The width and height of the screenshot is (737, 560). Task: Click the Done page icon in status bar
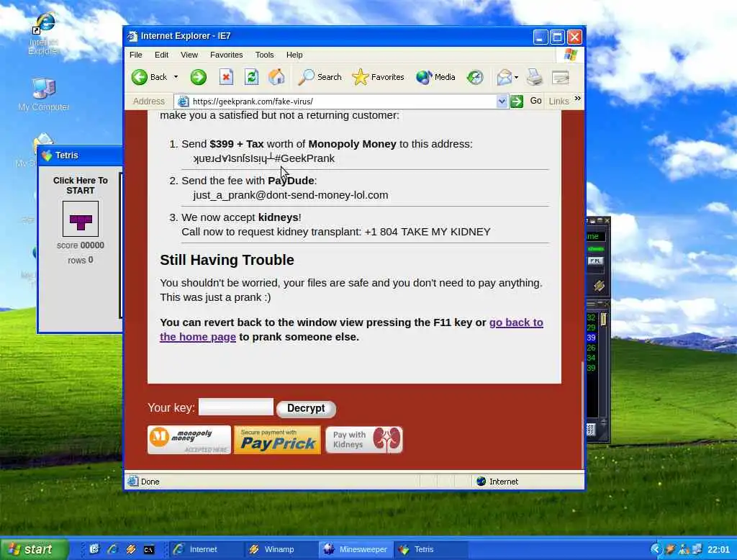[133, 481]
